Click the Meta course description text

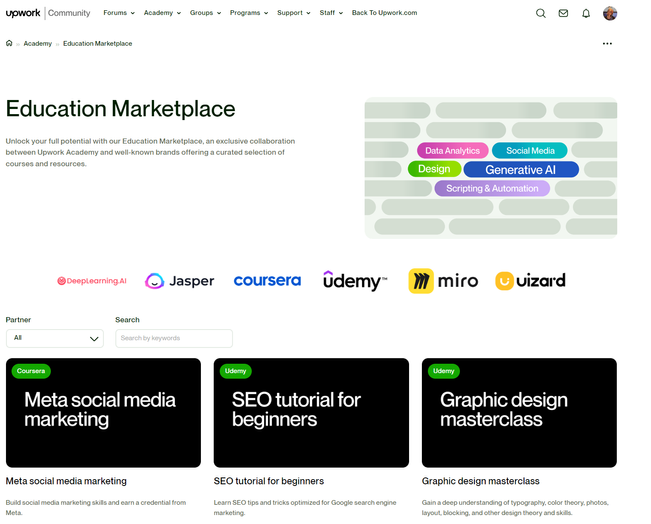96,507
